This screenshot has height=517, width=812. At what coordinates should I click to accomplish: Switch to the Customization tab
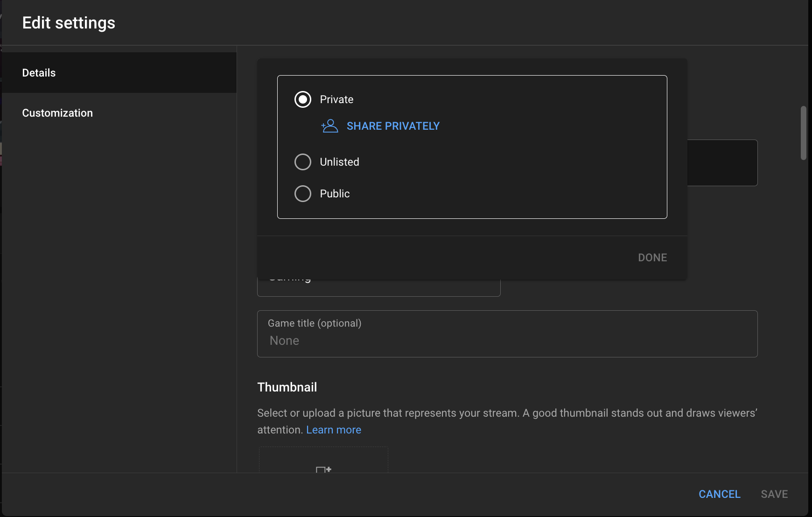(57, 112)
